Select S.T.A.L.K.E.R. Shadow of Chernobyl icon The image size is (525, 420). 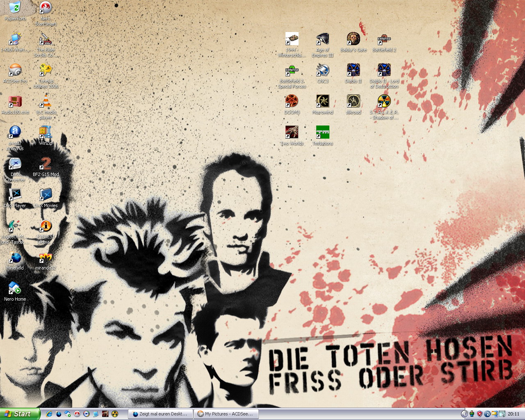384,107
